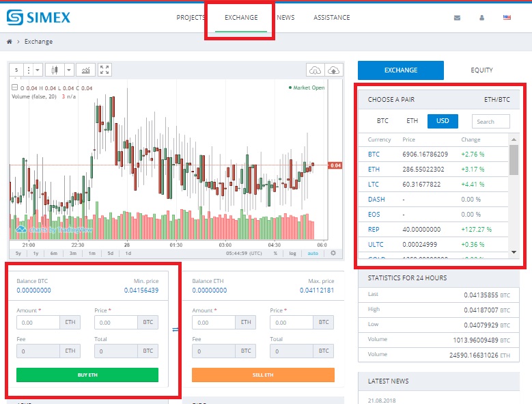Click the Balance ETH value
This screenshot has height=404, width=532.
click(x=210, y=291)
